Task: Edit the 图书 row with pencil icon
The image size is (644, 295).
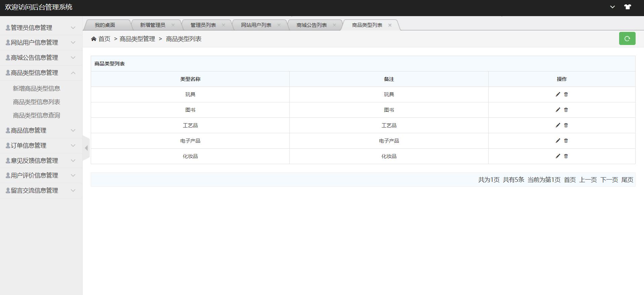Action: coord(558,110)
